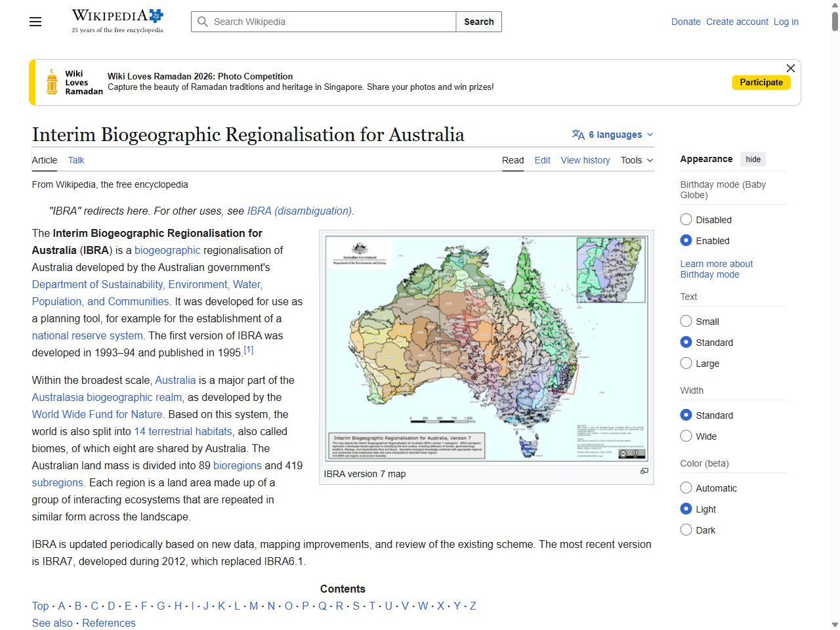Click the enlarge icon on the IBRA map caption
The image size is (840, 630).
point(644,470)
